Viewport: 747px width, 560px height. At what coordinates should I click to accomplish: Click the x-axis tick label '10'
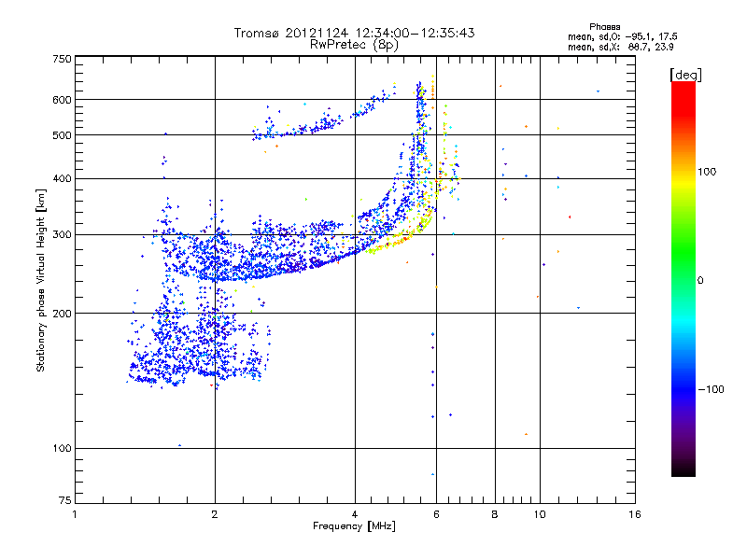tap(540, 514)
